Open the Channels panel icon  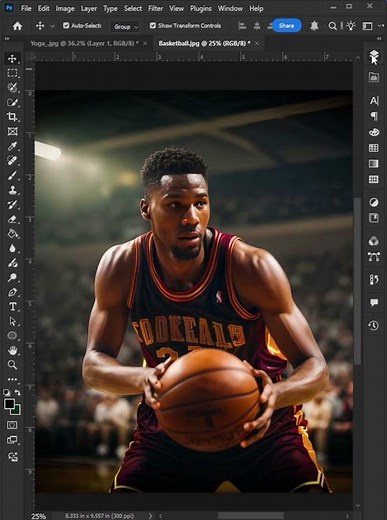click(x=374, y=241)
